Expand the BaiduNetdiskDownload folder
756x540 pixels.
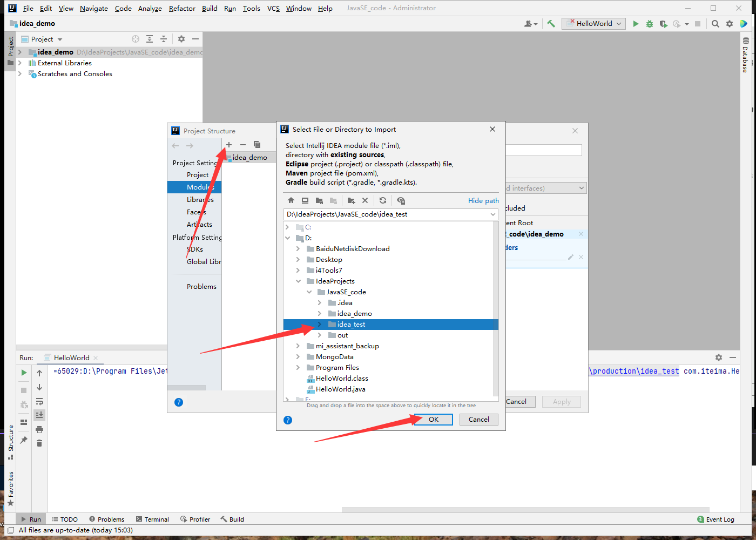(298, 249)
